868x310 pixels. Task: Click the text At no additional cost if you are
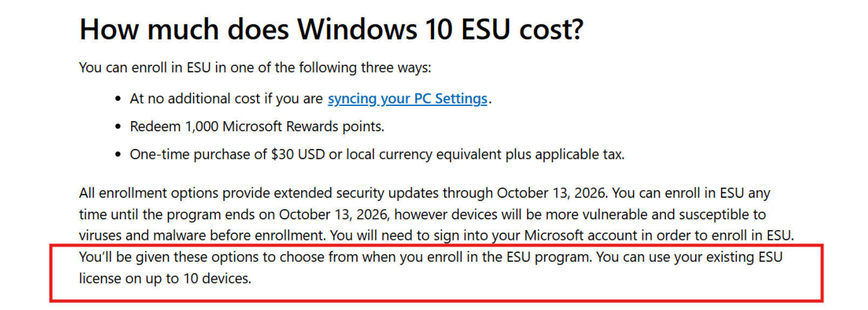point(226,99)
